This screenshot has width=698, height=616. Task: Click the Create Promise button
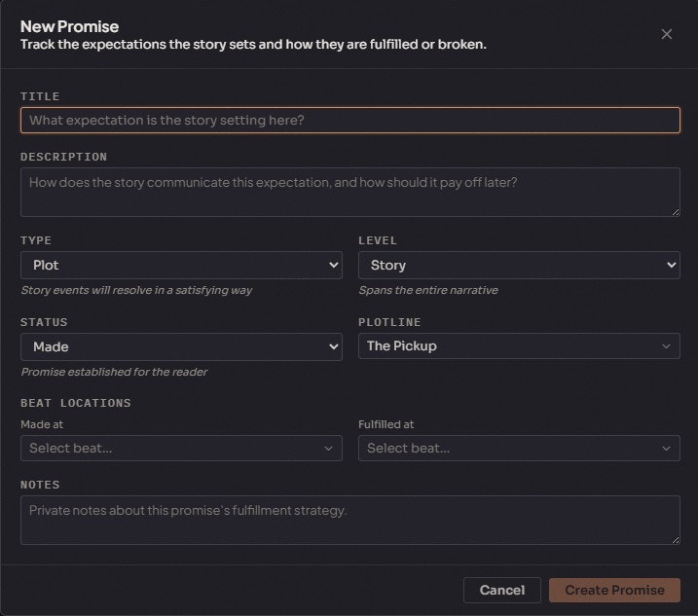614,590
